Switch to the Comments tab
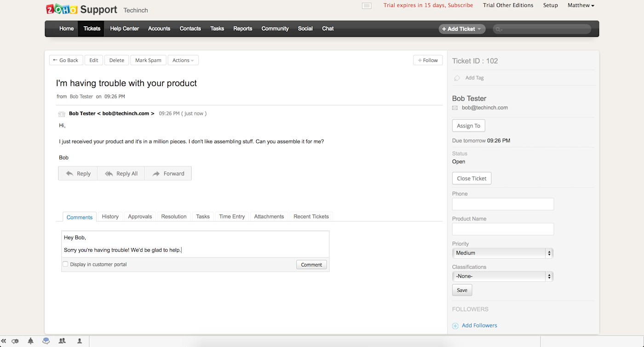Viewport: 644px width, 347px height. pos(80,217)
